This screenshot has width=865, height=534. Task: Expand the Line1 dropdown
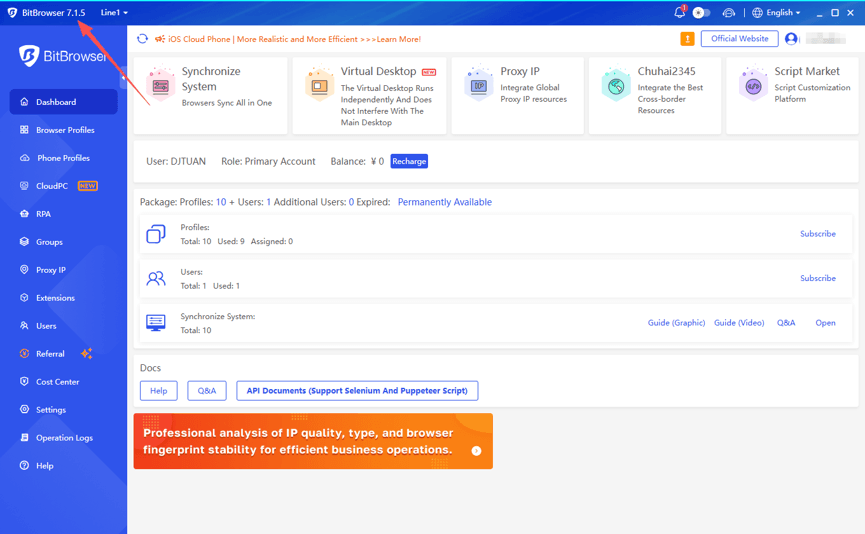114,12
